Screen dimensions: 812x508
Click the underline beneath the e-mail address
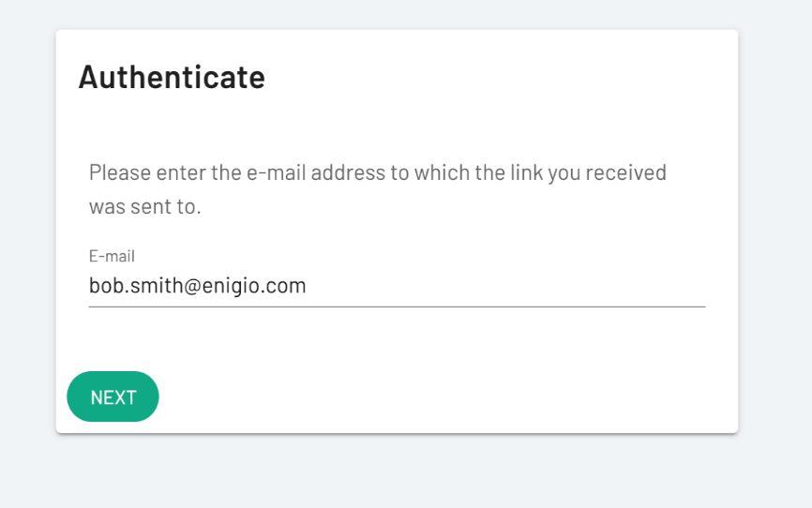tap(396, 306)
